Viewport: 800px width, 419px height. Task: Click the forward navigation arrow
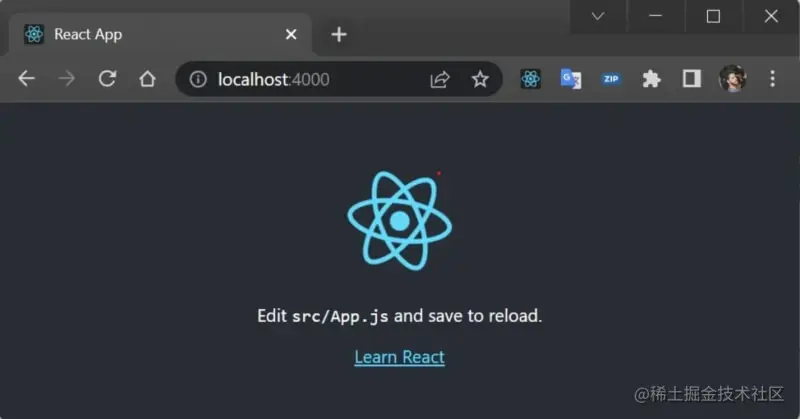pyautogui.click(x=67, y=79)
